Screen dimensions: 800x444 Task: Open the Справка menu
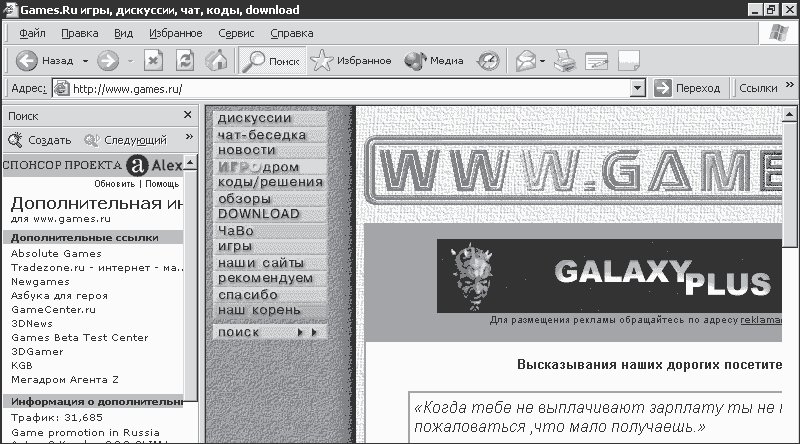292,33
